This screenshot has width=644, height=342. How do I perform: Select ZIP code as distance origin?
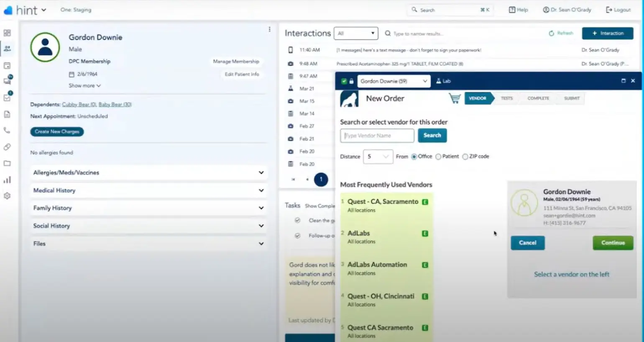coord(465,156)
